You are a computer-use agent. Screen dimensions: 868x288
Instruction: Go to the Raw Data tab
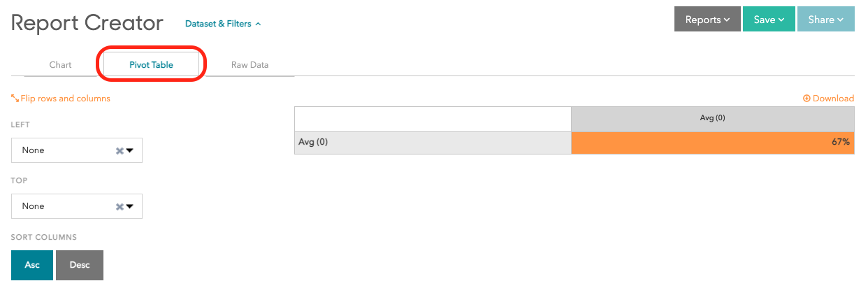(x=249, y=65)
